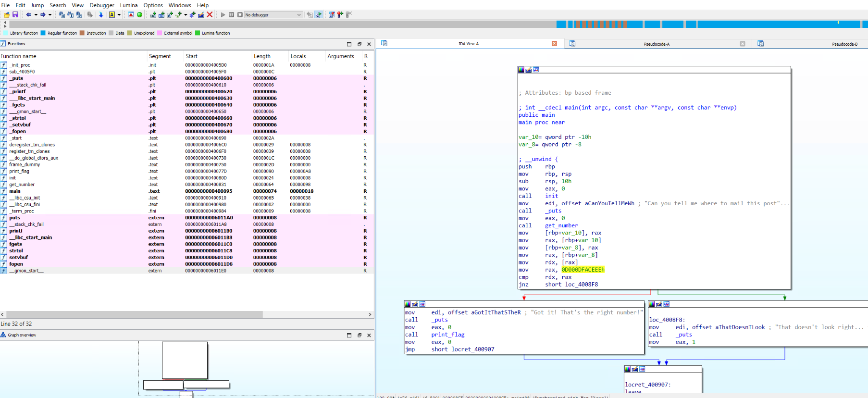Open the Windows menu

click(180, 5)
